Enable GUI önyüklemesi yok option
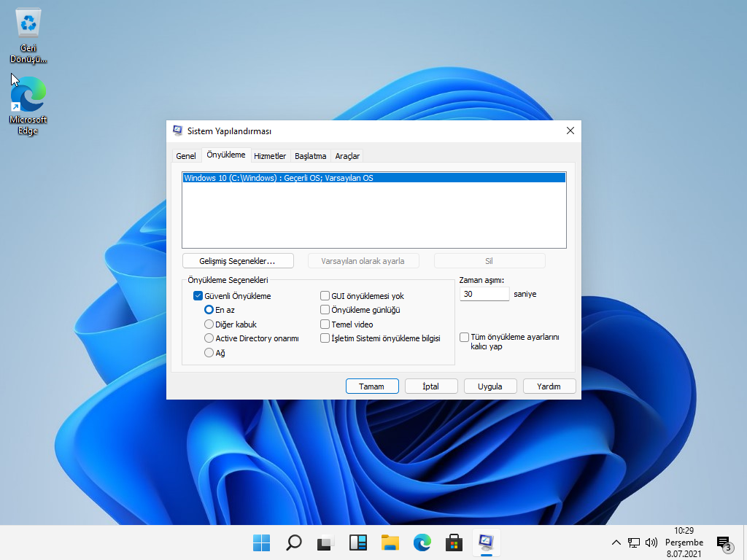Screen dimensions: 747x560 [325, 295]
